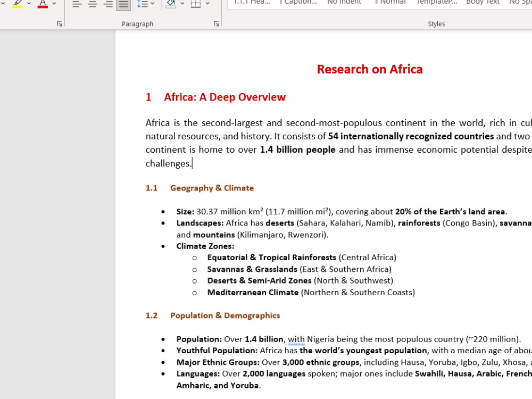Open the shading color dropdown arrow

[182, 3]
